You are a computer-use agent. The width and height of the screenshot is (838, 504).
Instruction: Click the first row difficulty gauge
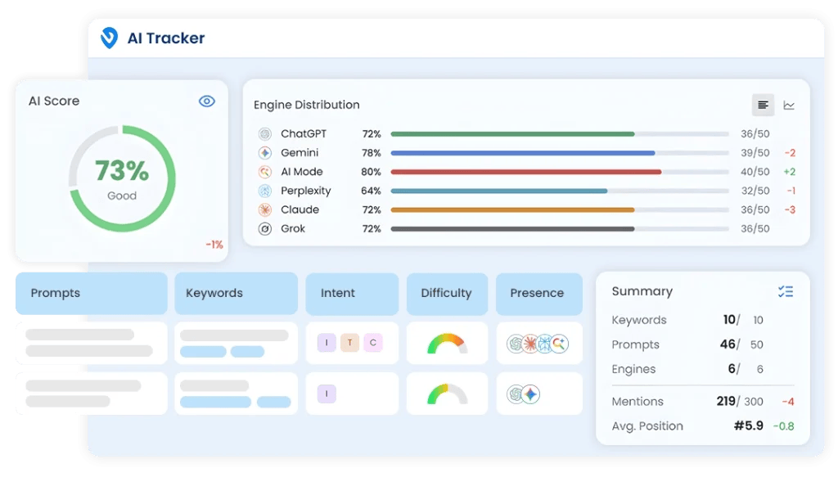[448, 343]
